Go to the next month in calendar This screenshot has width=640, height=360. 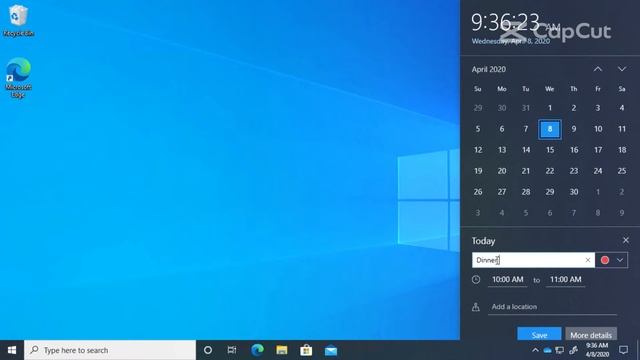pyautogui.click(x=622, y=69)
